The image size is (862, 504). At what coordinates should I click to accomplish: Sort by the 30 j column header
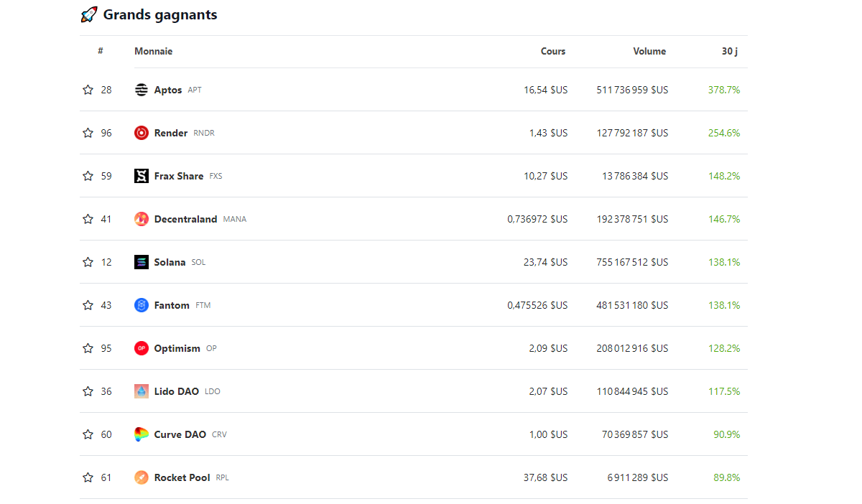pos(730,52)
